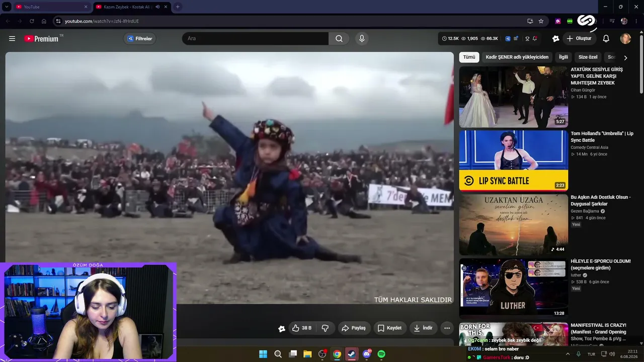Image resolution: width=644 pixels, height=362 pixels.
Task: Toggle the system tray microphone
Action: (578, 354)
